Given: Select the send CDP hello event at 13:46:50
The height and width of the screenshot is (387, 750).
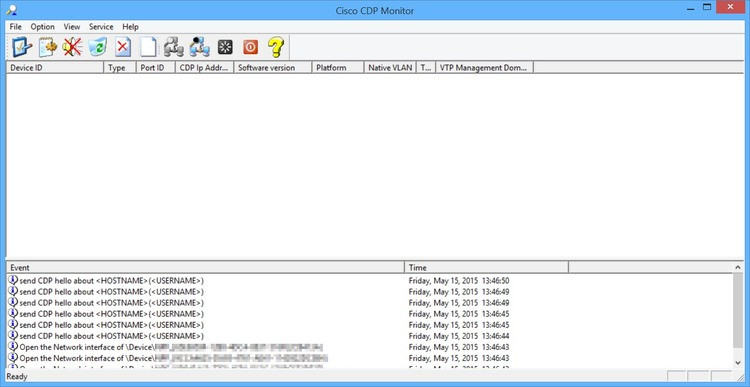Looking at the screenshot, I should pos(111,280).
